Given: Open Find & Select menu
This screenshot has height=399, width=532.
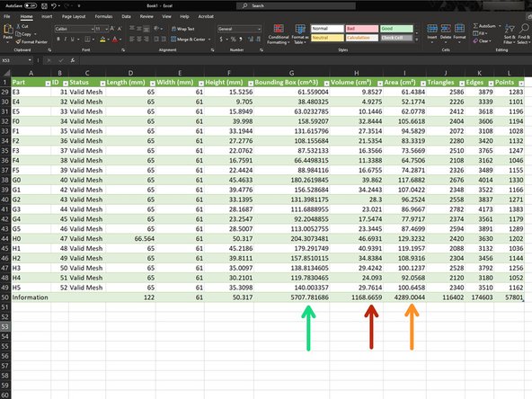Looking at the screenshot, I should tap(524, 34).
